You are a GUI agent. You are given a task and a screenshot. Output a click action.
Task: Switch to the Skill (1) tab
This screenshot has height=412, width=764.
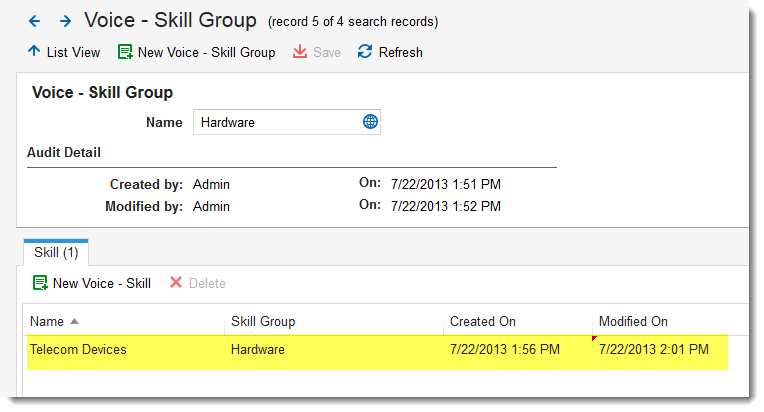[56, 253]
